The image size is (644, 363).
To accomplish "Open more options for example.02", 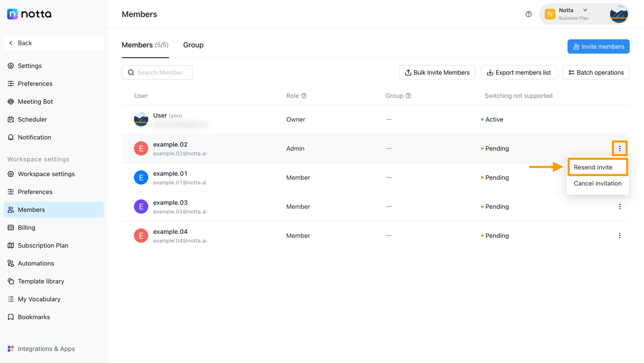I will pos(620,148).
